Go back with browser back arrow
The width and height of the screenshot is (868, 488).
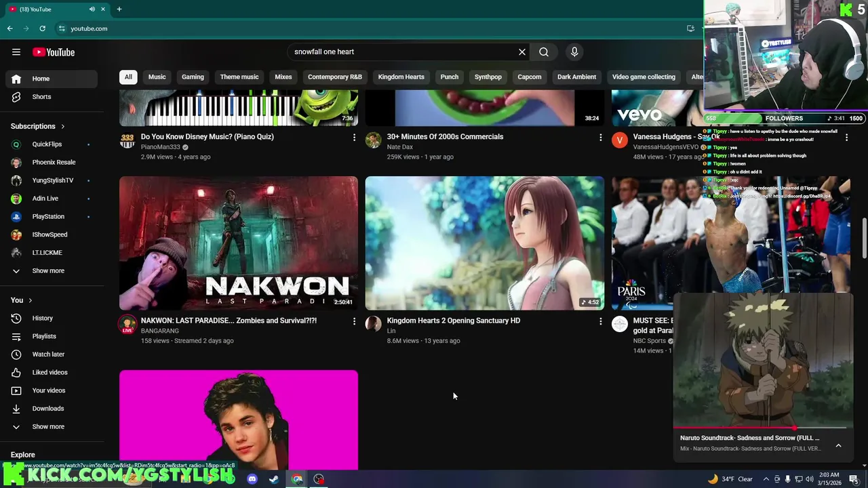coord(10,28)
